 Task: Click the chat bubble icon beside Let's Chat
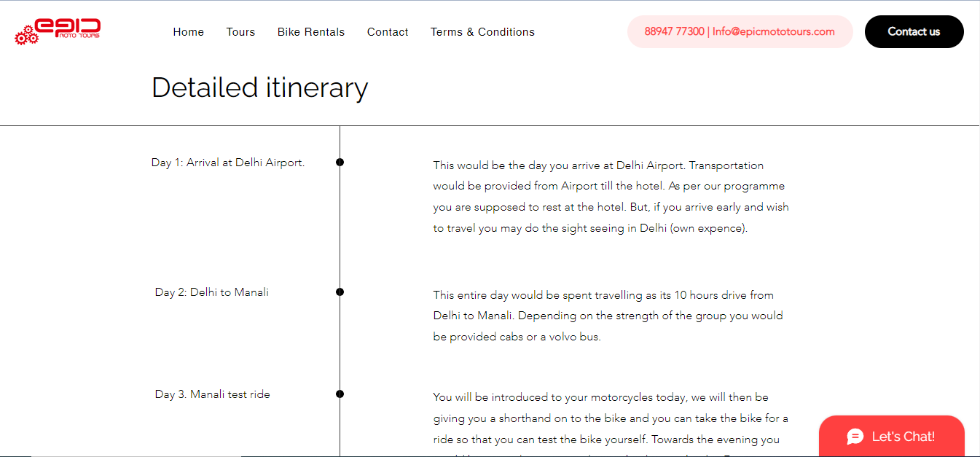855,437
